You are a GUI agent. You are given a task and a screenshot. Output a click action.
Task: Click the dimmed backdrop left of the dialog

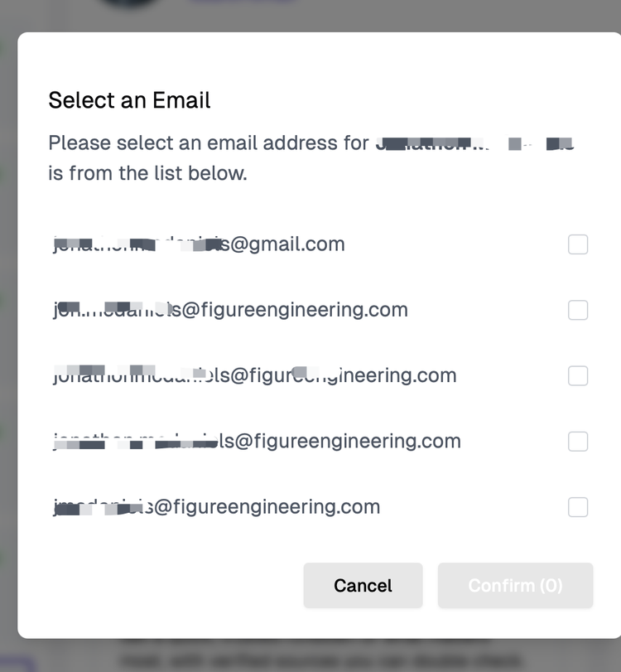point(8,331)
